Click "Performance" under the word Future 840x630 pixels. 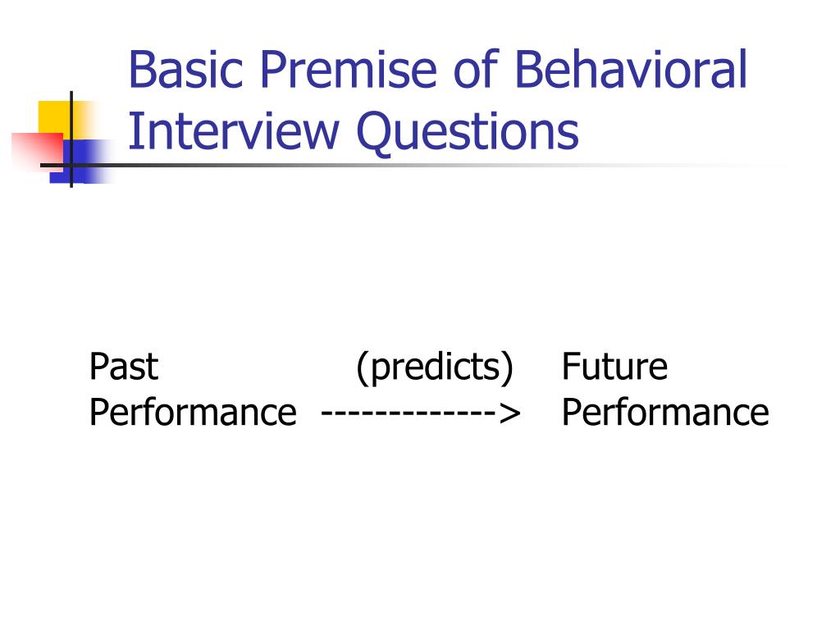665,413
